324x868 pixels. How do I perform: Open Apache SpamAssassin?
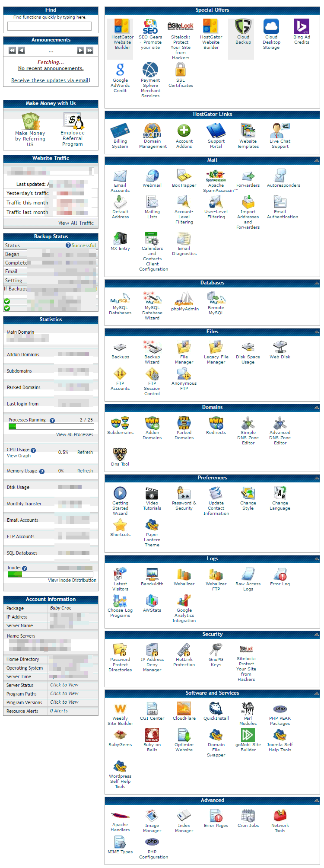pyautogui.click(x=216, y=181)
